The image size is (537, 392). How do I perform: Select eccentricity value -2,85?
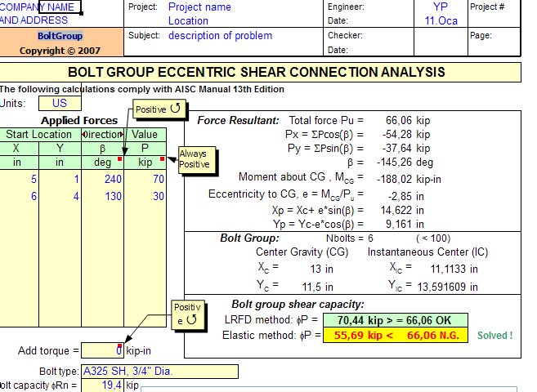click(x=400, y=197)
